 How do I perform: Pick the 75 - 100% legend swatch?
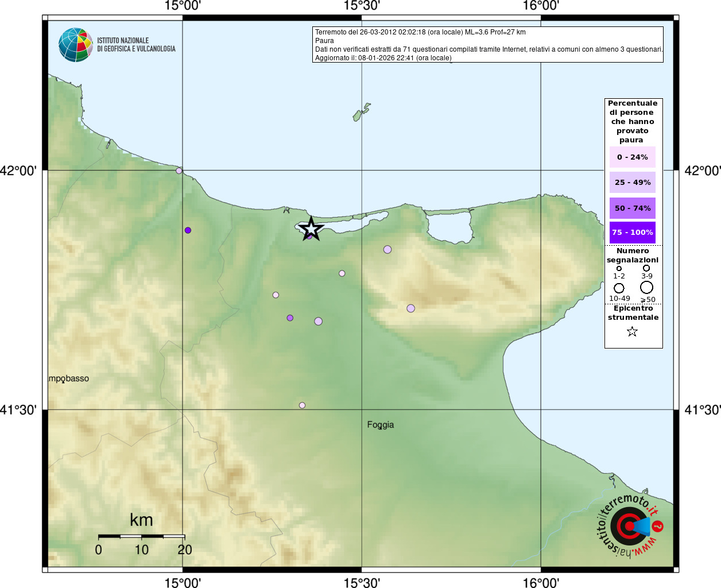[x=632, y=233]
